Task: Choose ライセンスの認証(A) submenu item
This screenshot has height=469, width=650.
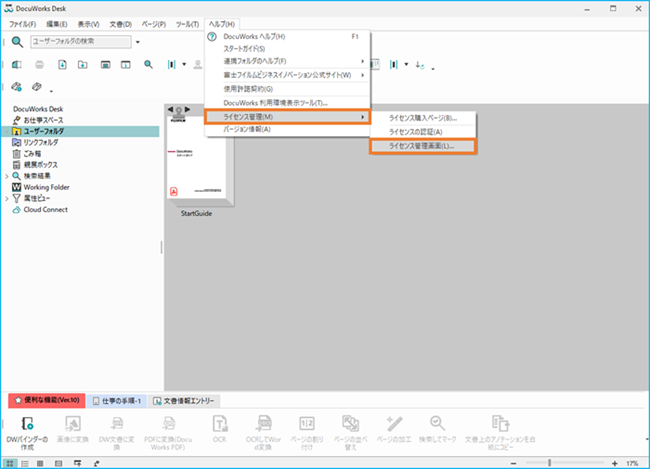Action: pyautogui.click(x=423, y=132)
